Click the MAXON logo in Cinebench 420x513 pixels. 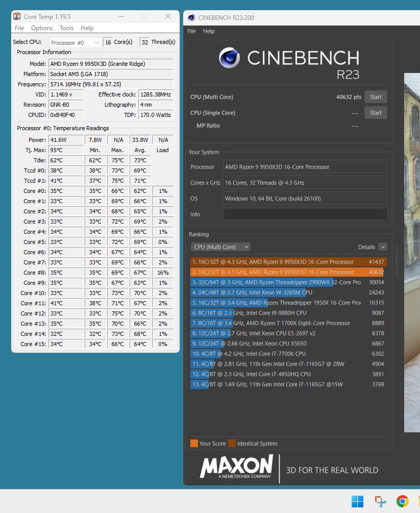[236, 467]
